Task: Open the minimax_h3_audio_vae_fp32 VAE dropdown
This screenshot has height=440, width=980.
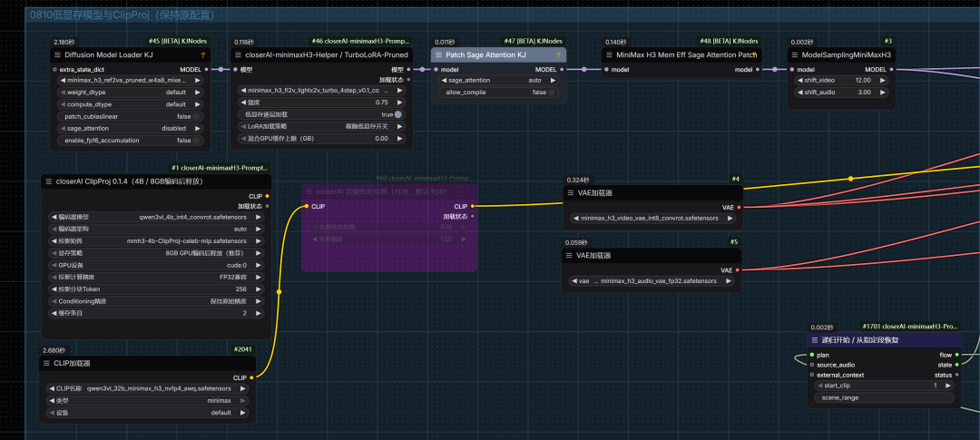Action: (x=652, y=281)
